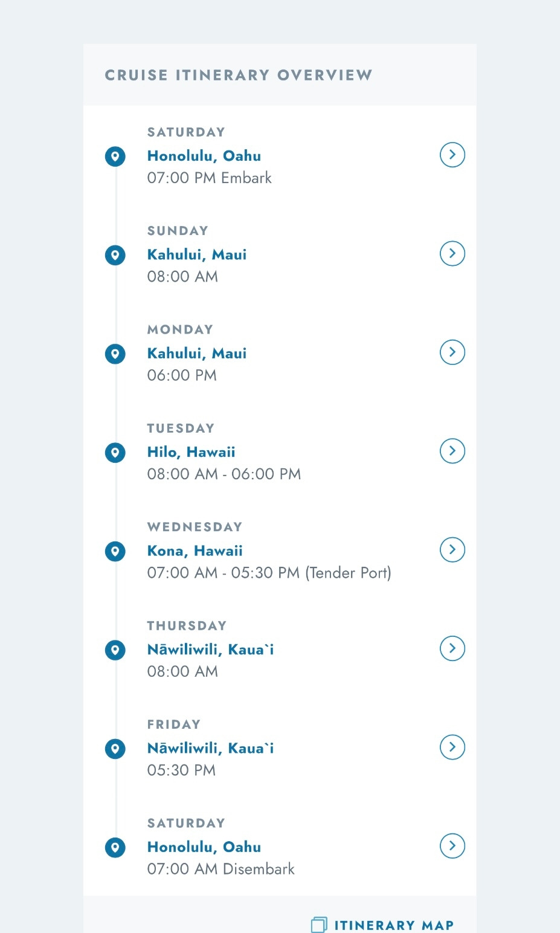Open the Monday Kahului, Maui port link
Screen dimensions: 560x933
point(197,354)
